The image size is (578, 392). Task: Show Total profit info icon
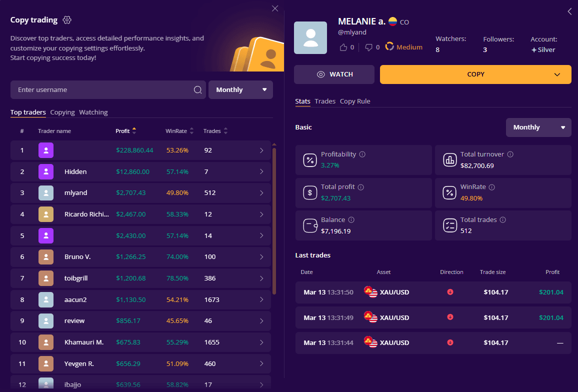361,187
